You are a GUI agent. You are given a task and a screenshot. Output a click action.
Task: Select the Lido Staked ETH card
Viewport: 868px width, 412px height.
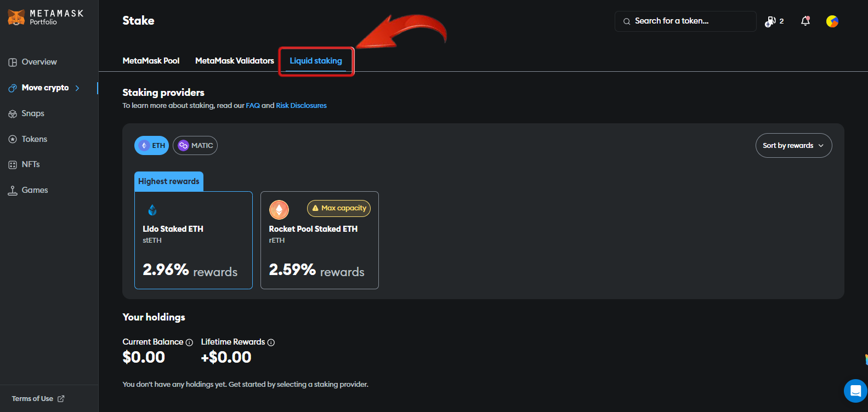click(194, 240)
